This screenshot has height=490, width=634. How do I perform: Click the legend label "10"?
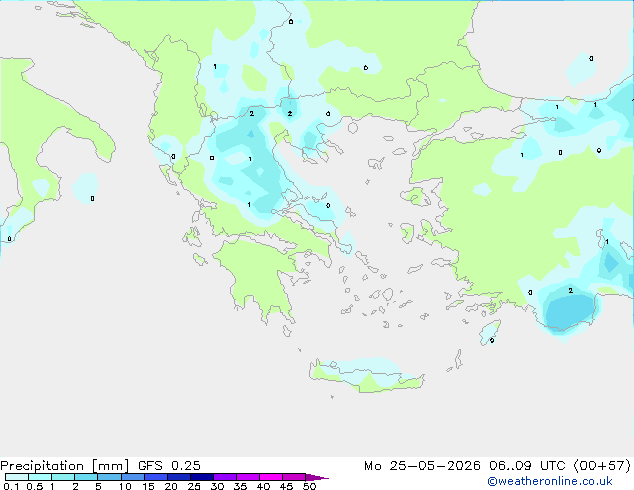125,486
